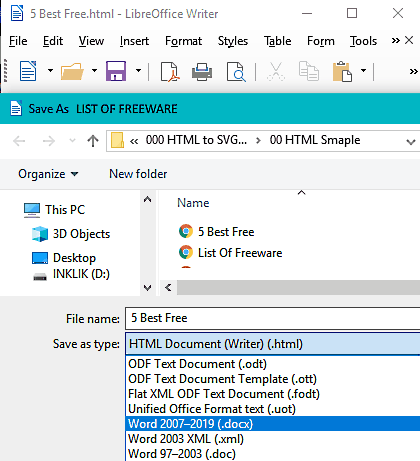Click the Open folder toolbar icon
Viewport: 420px width, 461px height.
point(72,71)
